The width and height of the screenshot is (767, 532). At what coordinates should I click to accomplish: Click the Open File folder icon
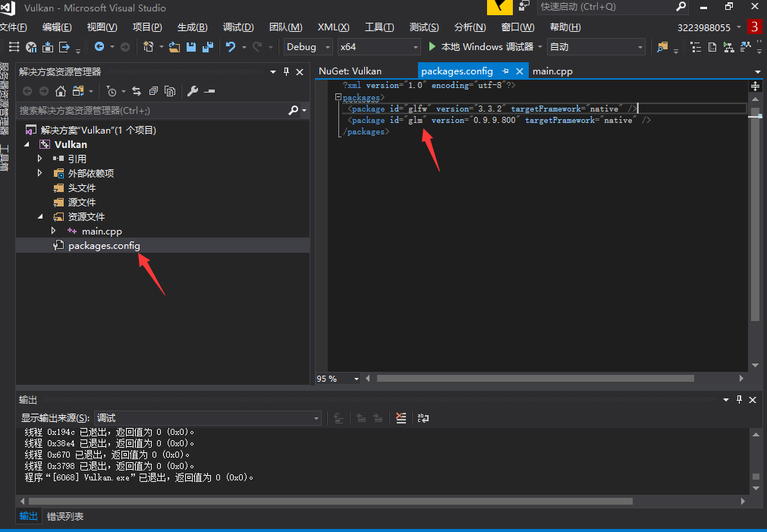pyautogui.click(x=174, y=46)
